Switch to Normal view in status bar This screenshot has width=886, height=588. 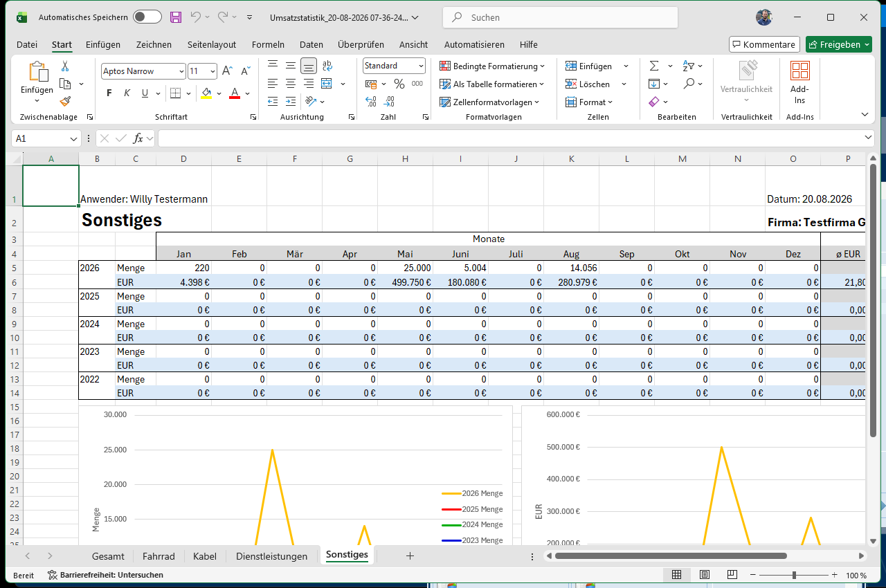pyautogui.click(x=676, y=575)
